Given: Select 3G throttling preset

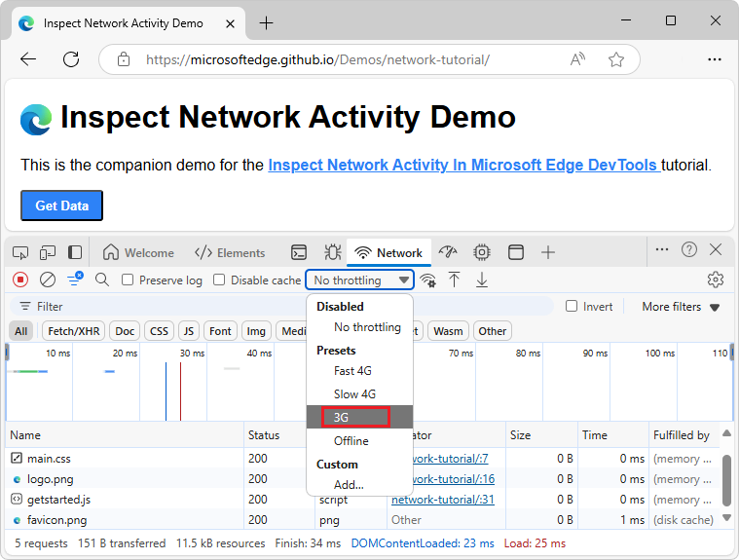Looking at the screenshot, I should click(x=348, y=418).
